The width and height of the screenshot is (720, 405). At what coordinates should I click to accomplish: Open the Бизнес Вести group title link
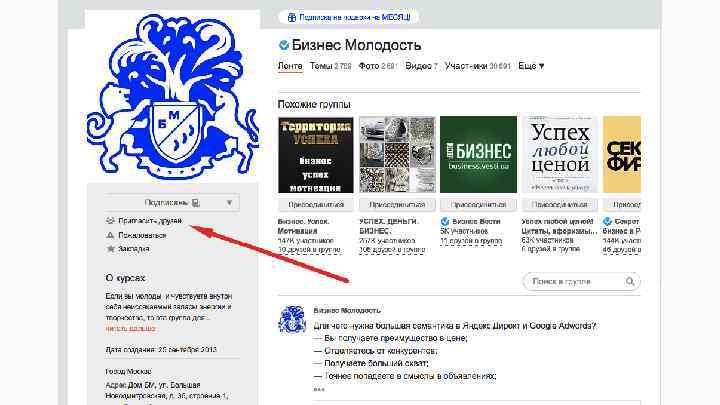[476, 221]
